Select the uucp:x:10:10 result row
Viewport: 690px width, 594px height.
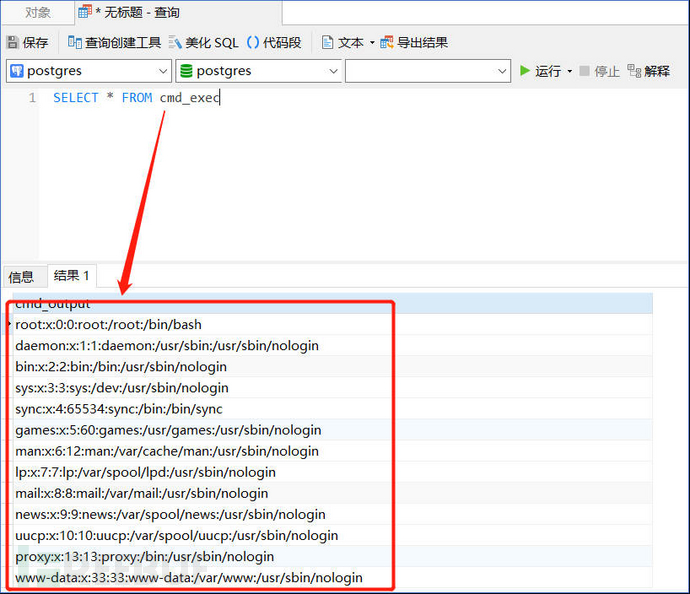[332, 536]
